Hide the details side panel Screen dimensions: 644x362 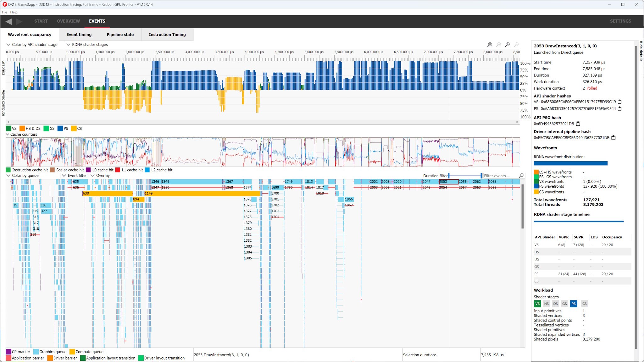click(641, 51)
